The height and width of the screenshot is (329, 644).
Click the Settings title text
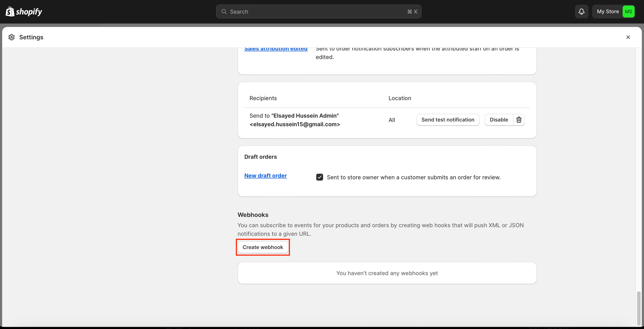tap(31, 37)
